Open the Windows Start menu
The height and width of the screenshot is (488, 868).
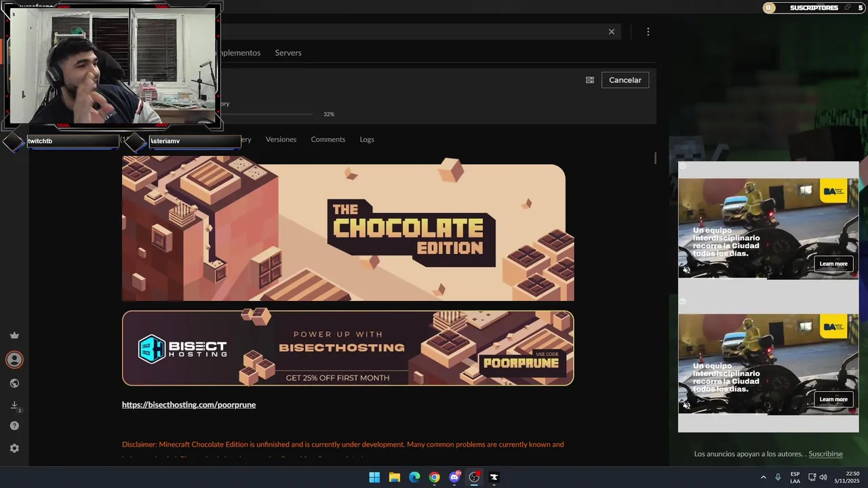[x=374, y=477]
